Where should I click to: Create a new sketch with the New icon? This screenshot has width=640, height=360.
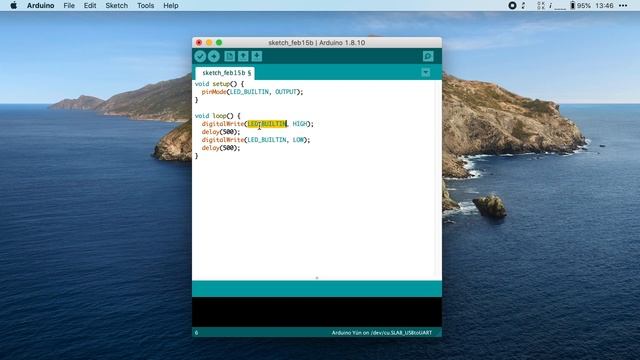(229, 56)
